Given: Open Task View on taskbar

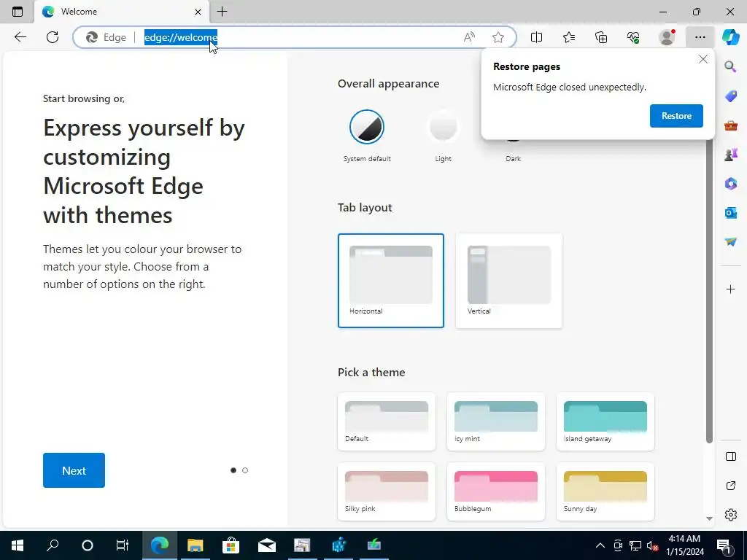Looking at the screenshot, I should point(123,545).
